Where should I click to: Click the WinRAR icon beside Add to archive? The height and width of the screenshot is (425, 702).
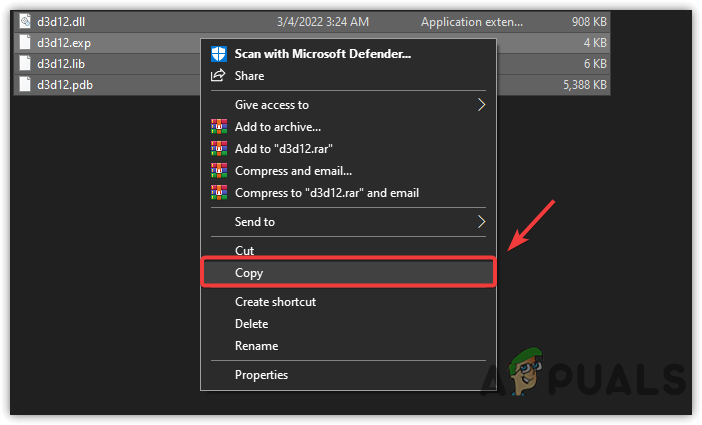(219, 127)
